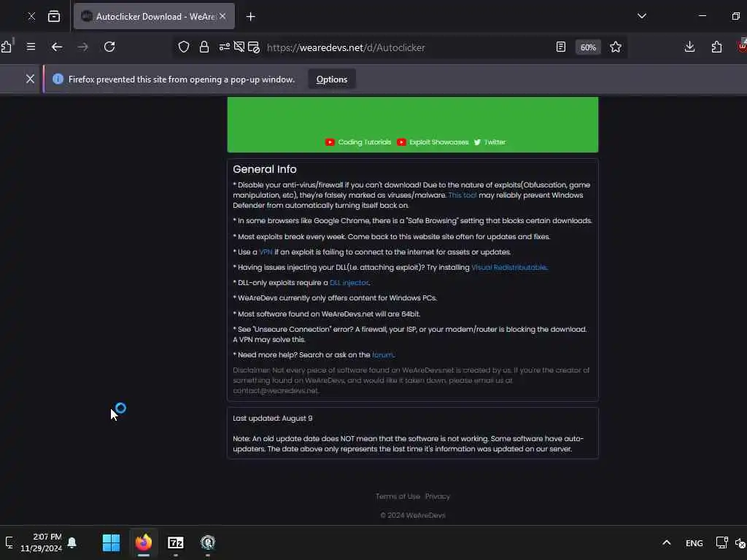747x560 pixels.
Task: Click the blocked autoplay icon in the address bar
Action: [x=239, y=47]
